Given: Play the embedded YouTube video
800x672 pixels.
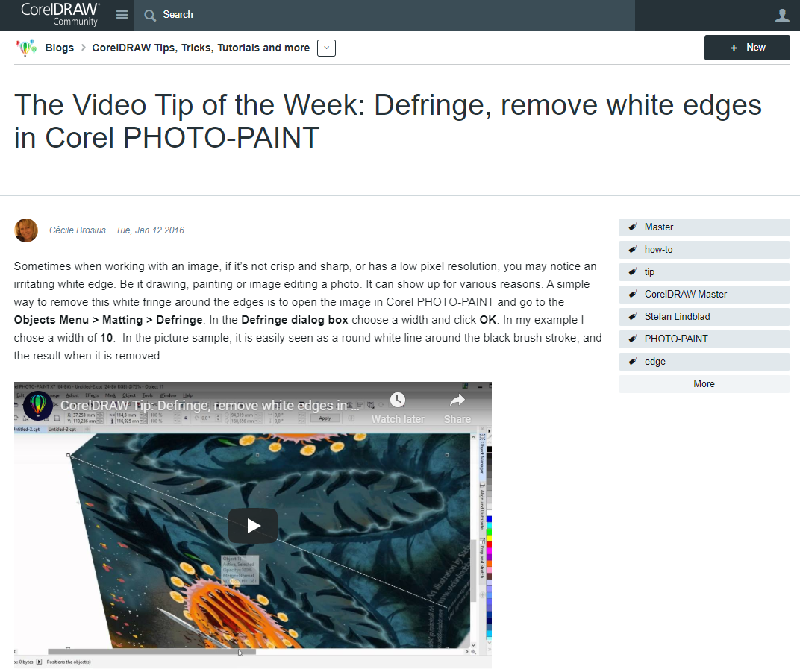Looking at the screenshot, I should (253, 526).
